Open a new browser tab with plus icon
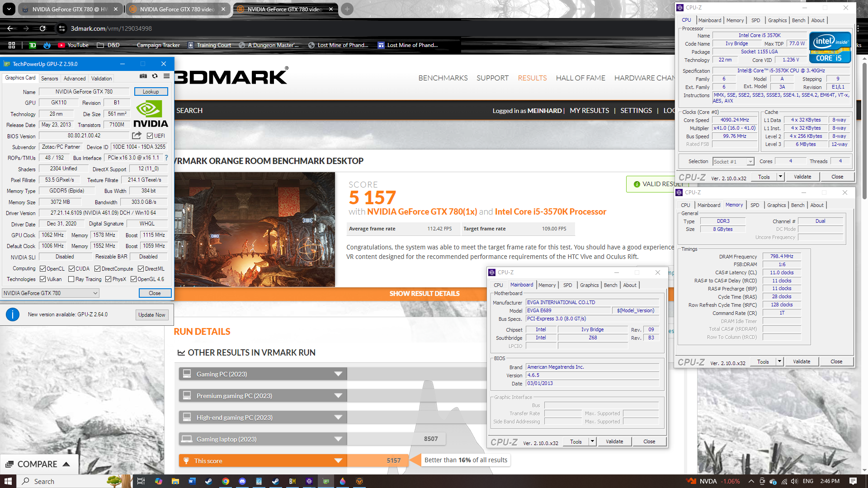 coord(347,9)
